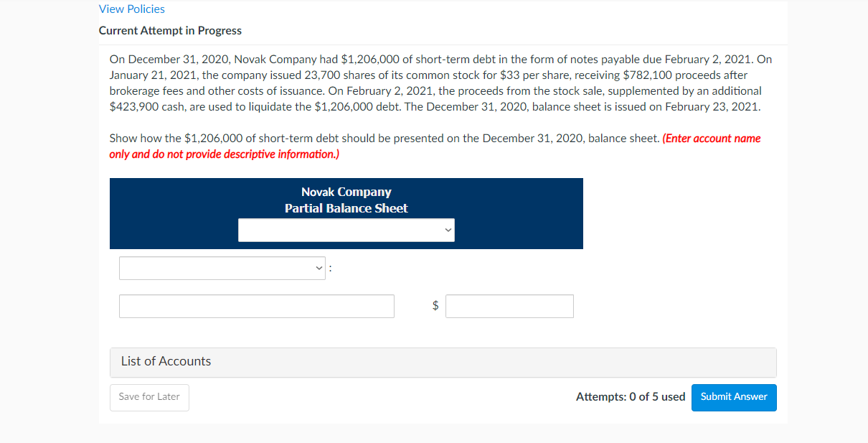The width and height of the screenshot is (868, 443).
Task: Click the Attempts: 0 of 5 used label
Action: pos(631,396)
